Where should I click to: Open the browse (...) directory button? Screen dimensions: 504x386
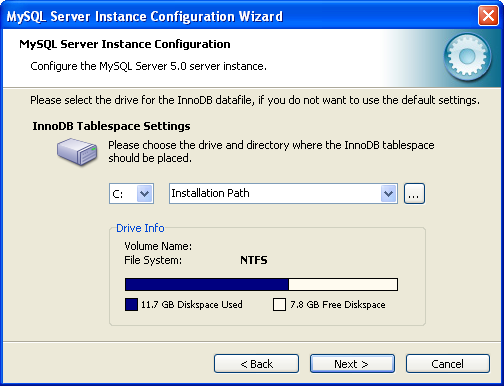point(414,193)
